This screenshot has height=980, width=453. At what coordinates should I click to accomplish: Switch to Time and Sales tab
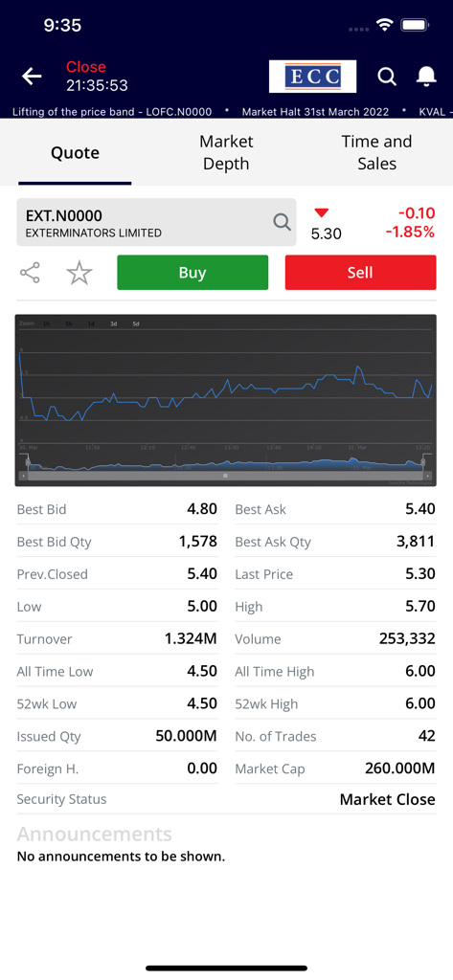pos(376,152)
